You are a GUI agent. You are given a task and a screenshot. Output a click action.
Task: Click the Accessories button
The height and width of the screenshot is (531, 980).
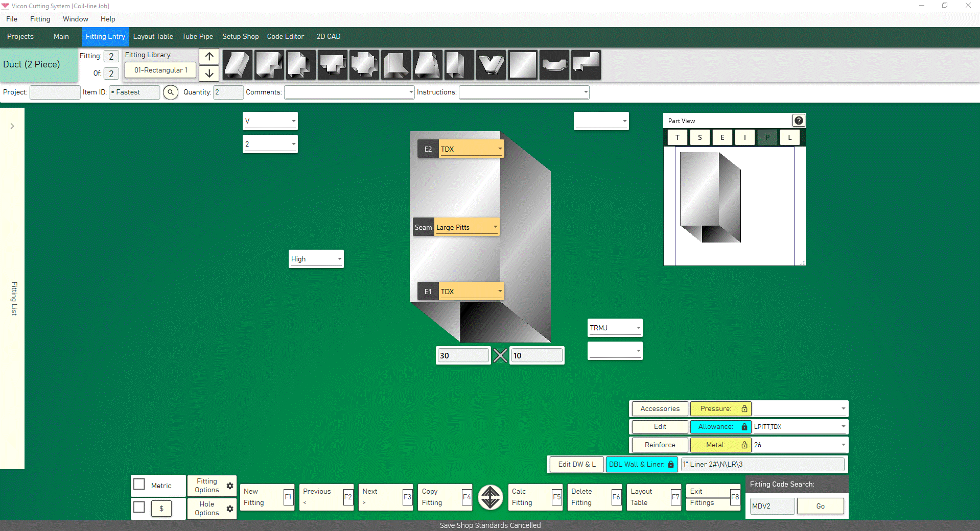tap(660, 408)
